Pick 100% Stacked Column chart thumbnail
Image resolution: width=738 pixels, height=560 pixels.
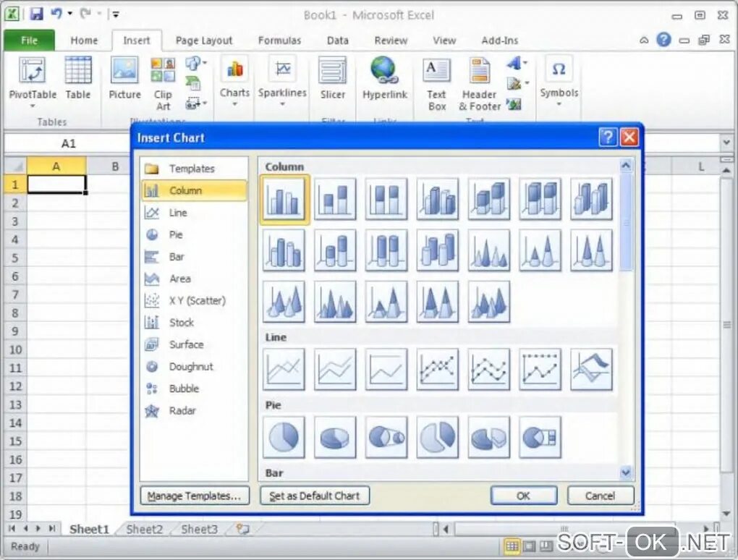pos(386,198)
